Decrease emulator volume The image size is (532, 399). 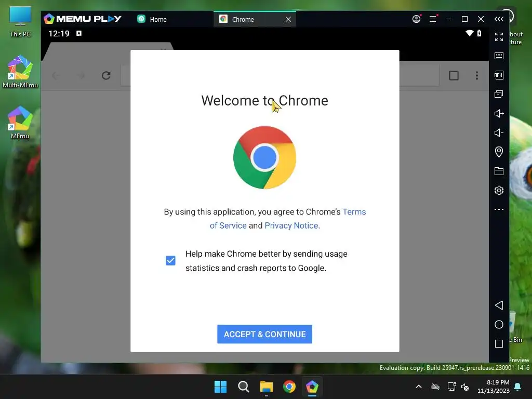(x=499, y=132)
